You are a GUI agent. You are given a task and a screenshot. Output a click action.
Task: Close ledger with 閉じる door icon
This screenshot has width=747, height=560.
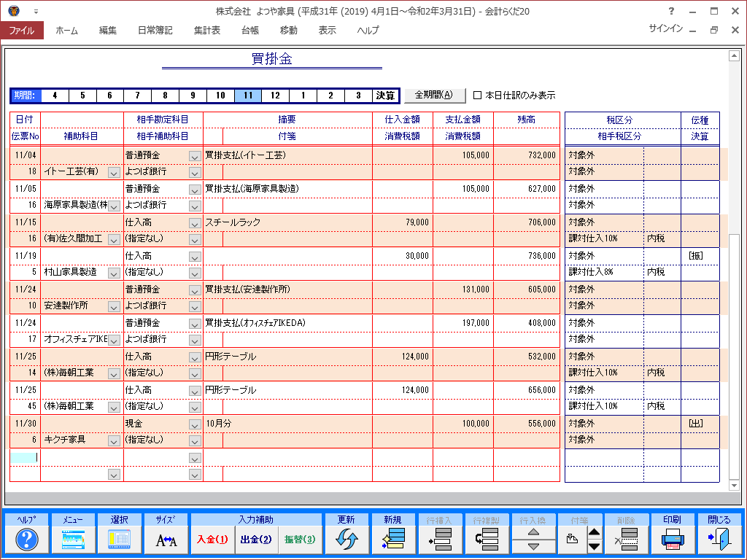tap(719, 540)
